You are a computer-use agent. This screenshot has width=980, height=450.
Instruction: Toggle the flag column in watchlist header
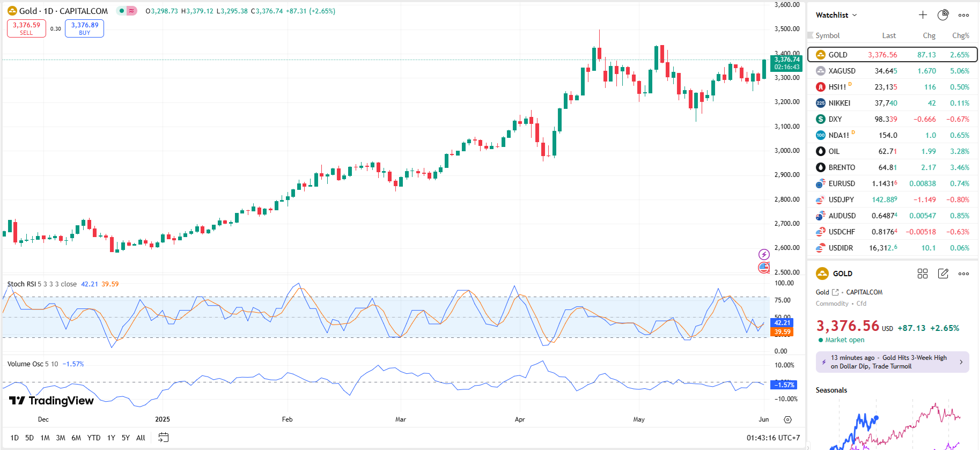(x=810, y=35)
